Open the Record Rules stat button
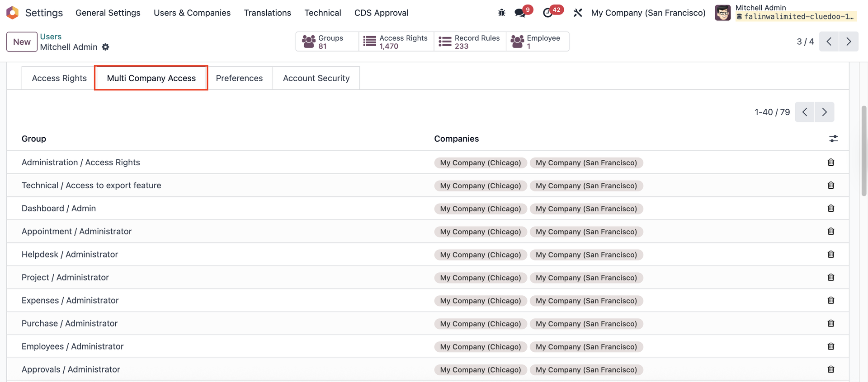868x382 pixels. [470, 42]
